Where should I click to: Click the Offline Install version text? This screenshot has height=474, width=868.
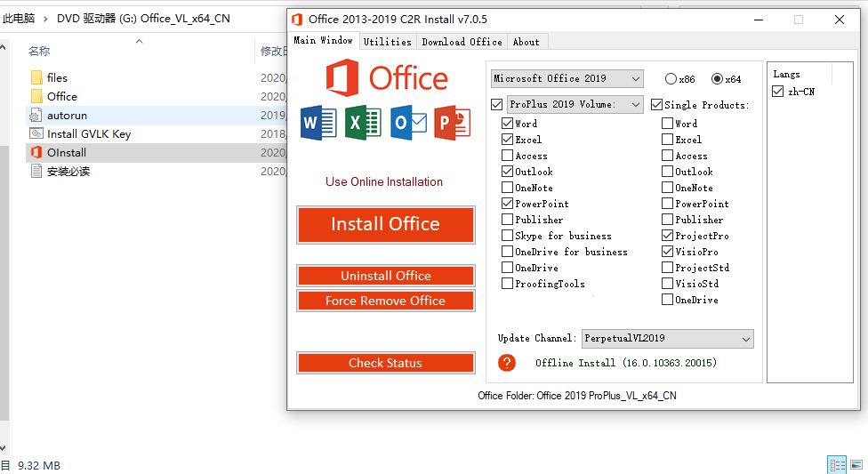click(626, 363)
